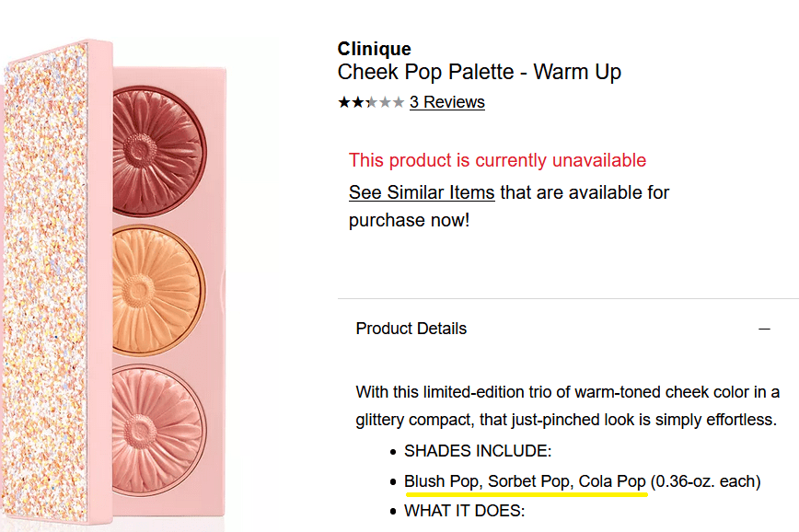The height and width of the screenshot is (532, 799).
Task: Click the first filled rating star
Action: coord(343,102)
